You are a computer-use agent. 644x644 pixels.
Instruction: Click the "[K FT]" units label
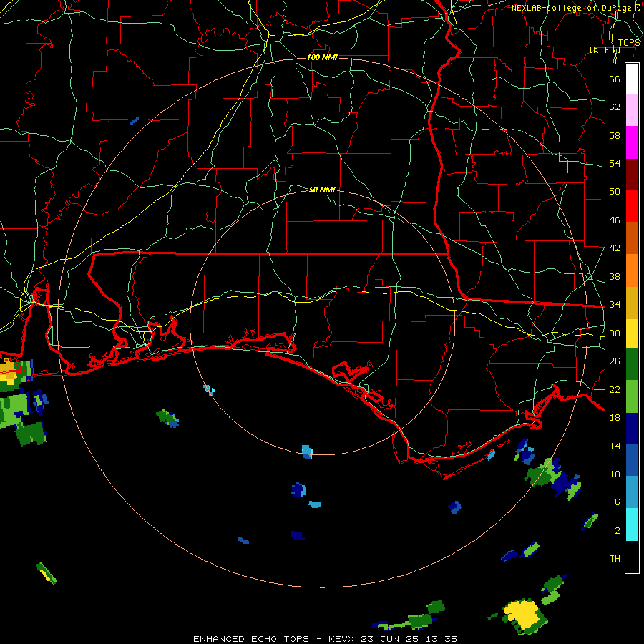point(605,50)
